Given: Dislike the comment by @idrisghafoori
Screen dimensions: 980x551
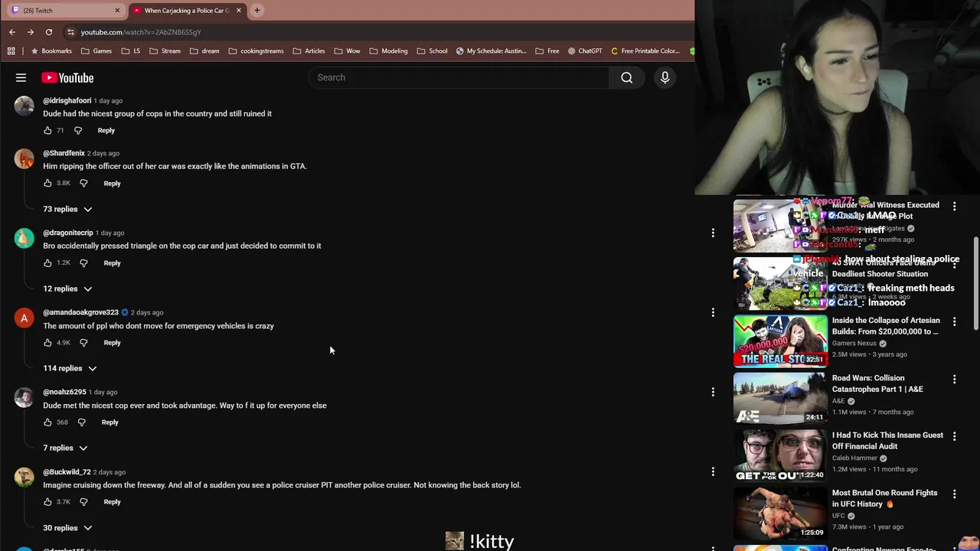Looking at the screenshot, I should tap(78, 130).
